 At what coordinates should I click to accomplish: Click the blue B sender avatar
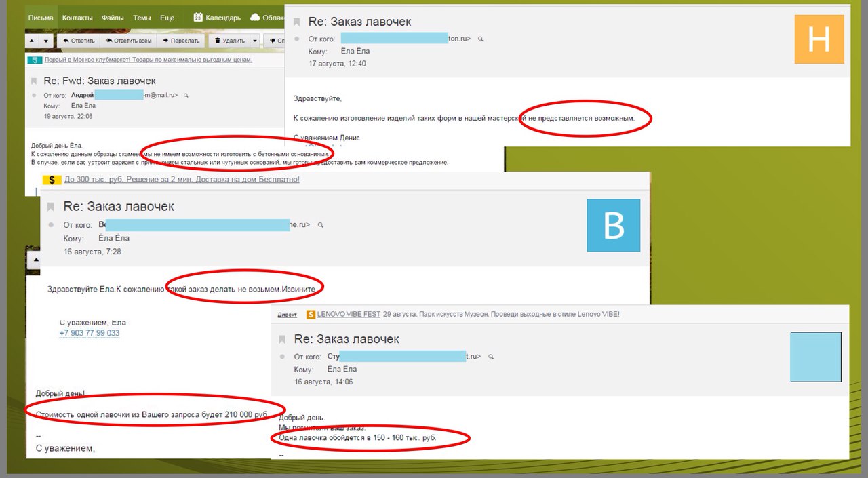point(614,226)
